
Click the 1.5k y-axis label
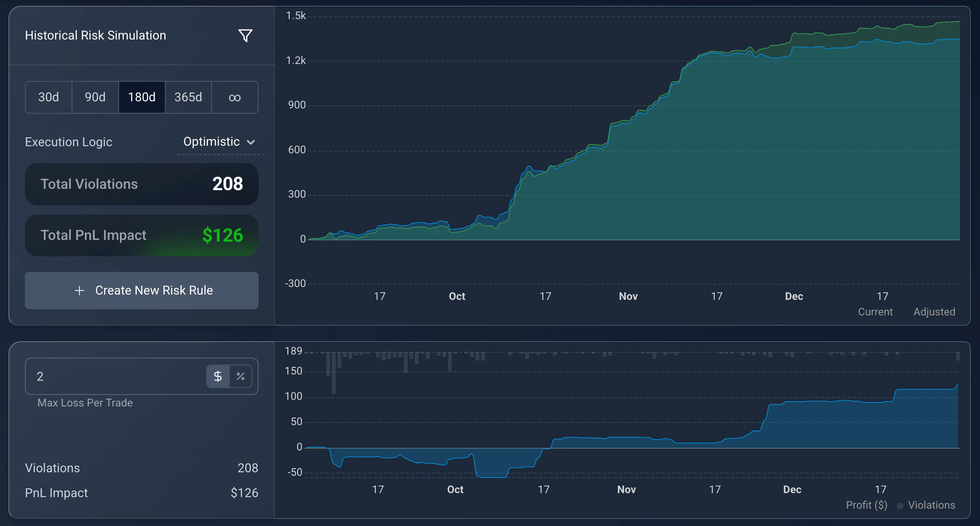[x=296, y=16]
